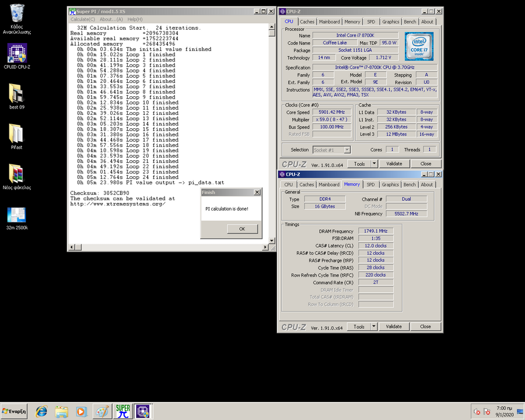Expand Tools dropdown arrow in upper CPU-Z
The image size is (525, 420).
point(374,164)
